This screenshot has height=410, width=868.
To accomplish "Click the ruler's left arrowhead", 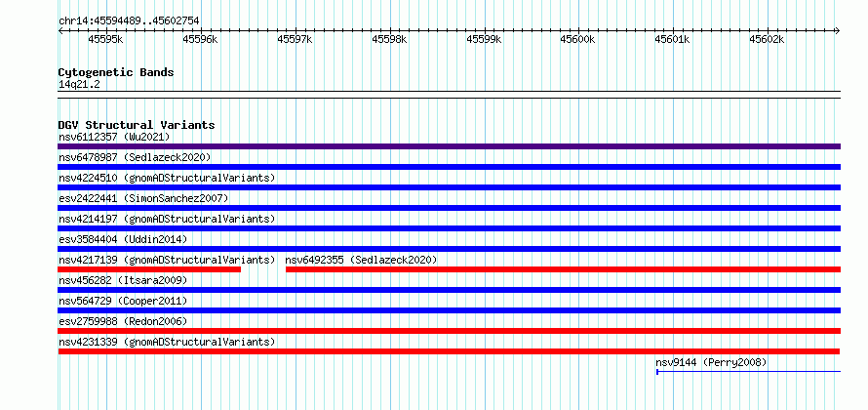I will pos(60,30).
